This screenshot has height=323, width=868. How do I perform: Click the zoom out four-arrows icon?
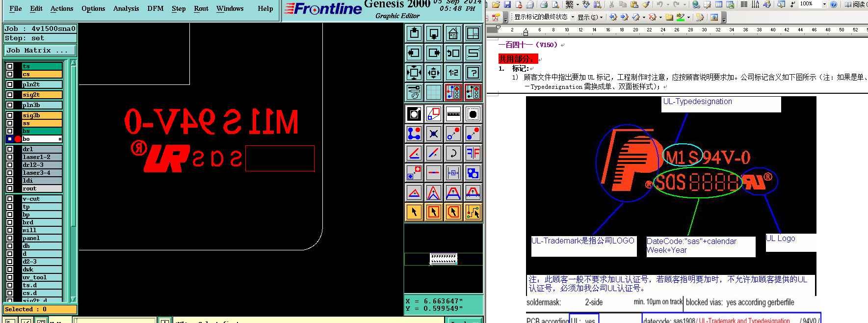(x=414, y=73)
